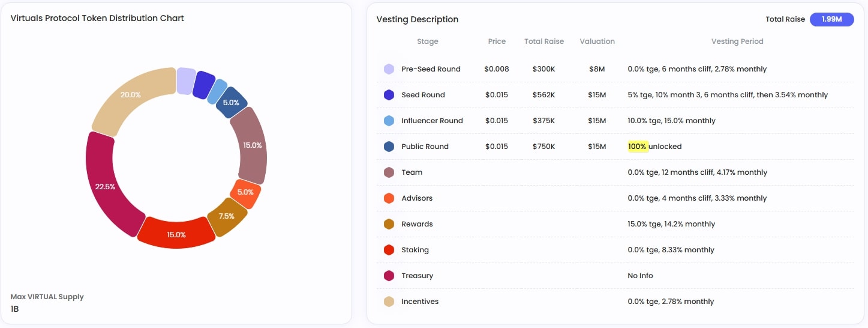Click the Influencer Round label
The width and height of the screenshot is (868, 328).
point(433,121)
